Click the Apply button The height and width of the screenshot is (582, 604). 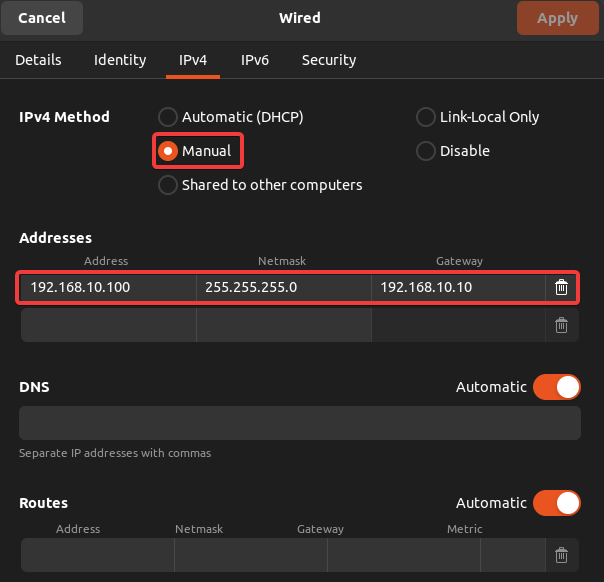[557, 18]
